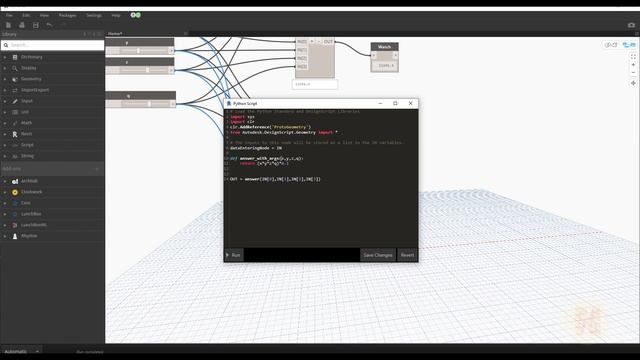Image resolution: width=640 pixels, height=360 pixels.
Task: Expand the Display library category
Action: (5, 68)
